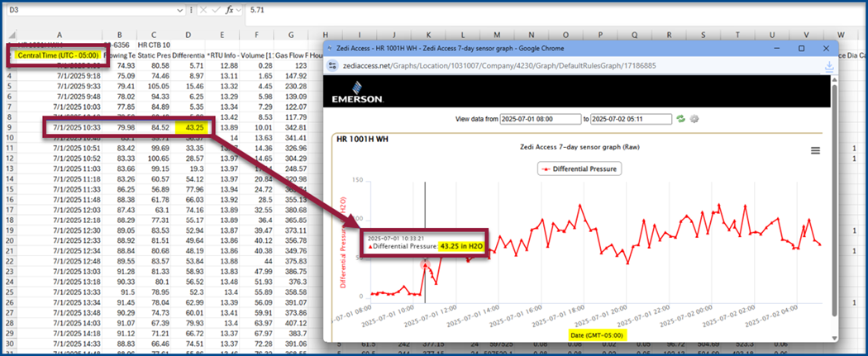
Task: Open graph settings gear icon
Action: tap(694, 119)
